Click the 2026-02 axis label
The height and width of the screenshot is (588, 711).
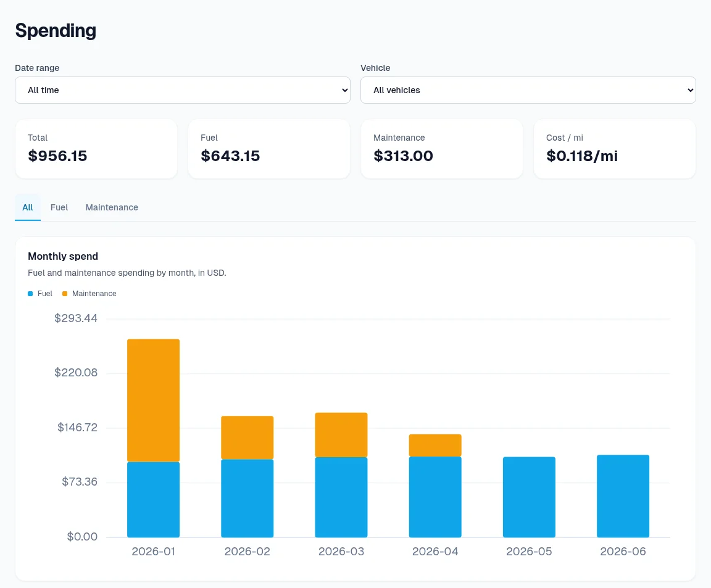[247, 551]
